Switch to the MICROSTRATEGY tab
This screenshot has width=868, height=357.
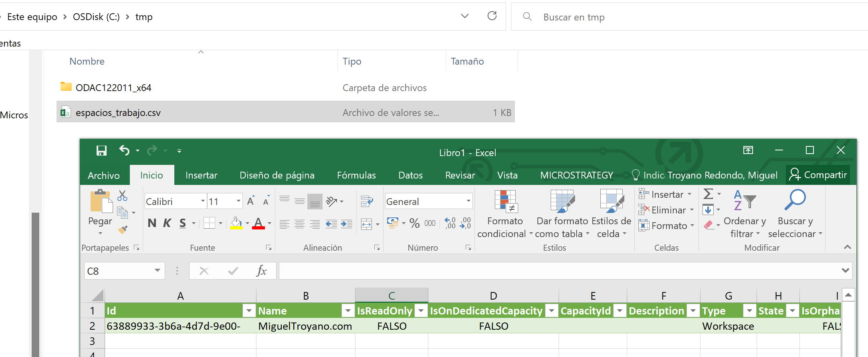pyautogui.click(x=576, y=175)
